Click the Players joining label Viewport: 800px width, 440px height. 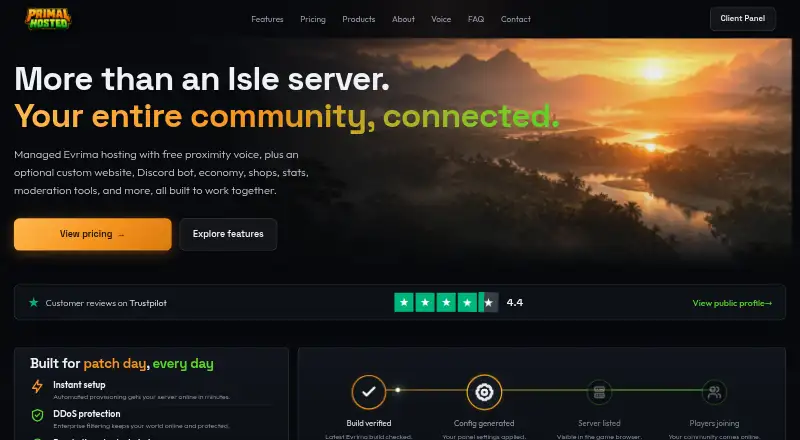tap(714, 423)
